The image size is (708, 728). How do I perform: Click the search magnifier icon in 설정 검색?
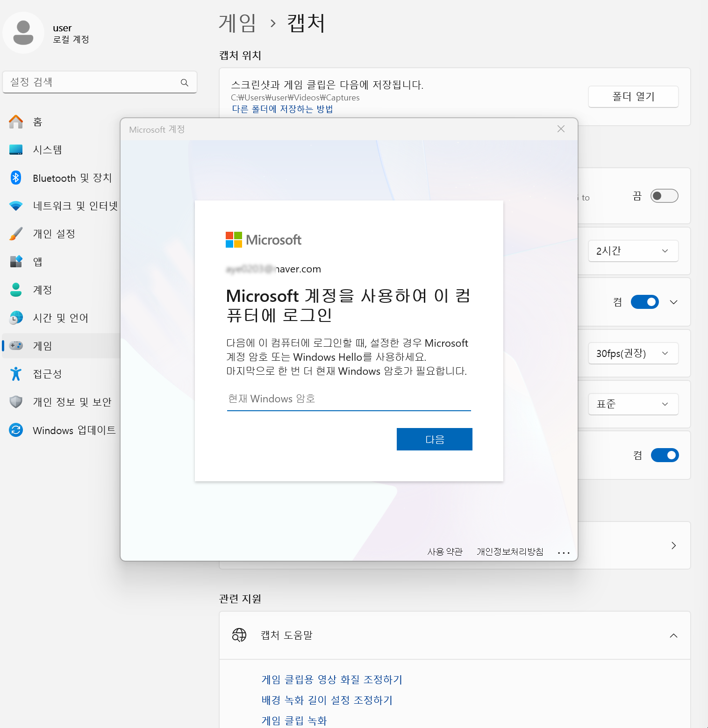[x=185, y=83]
